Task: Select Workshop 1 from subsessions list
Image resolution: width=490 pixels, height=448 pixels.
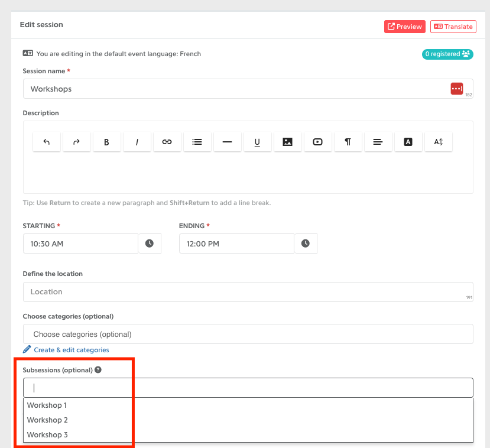Action: [x=248, y=405]
